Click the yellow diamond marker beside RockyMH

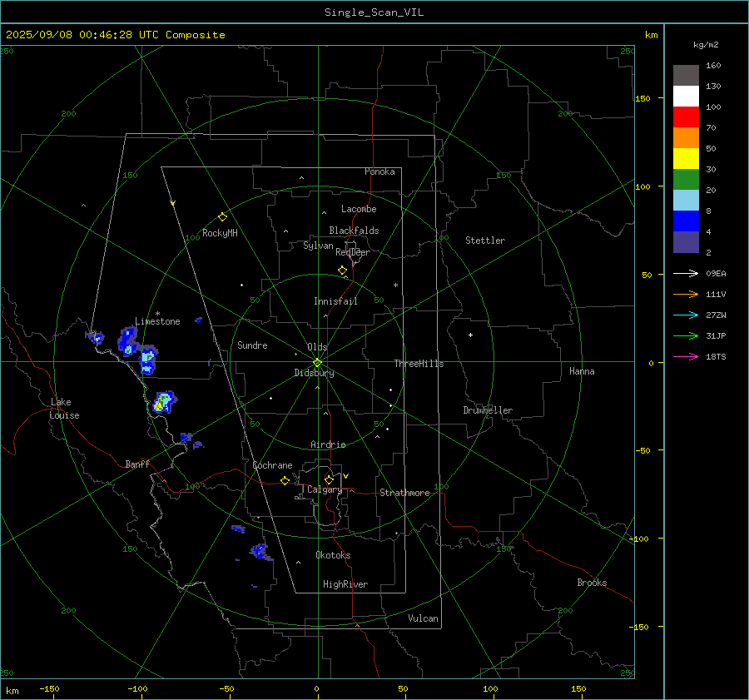pyautogui.click(x=222, y=217)
